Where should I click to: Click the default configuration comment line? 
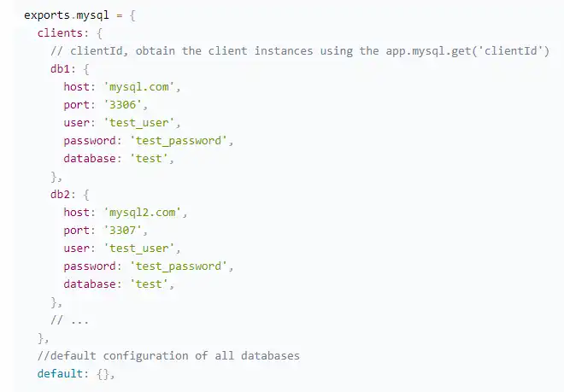click(168, 355)
